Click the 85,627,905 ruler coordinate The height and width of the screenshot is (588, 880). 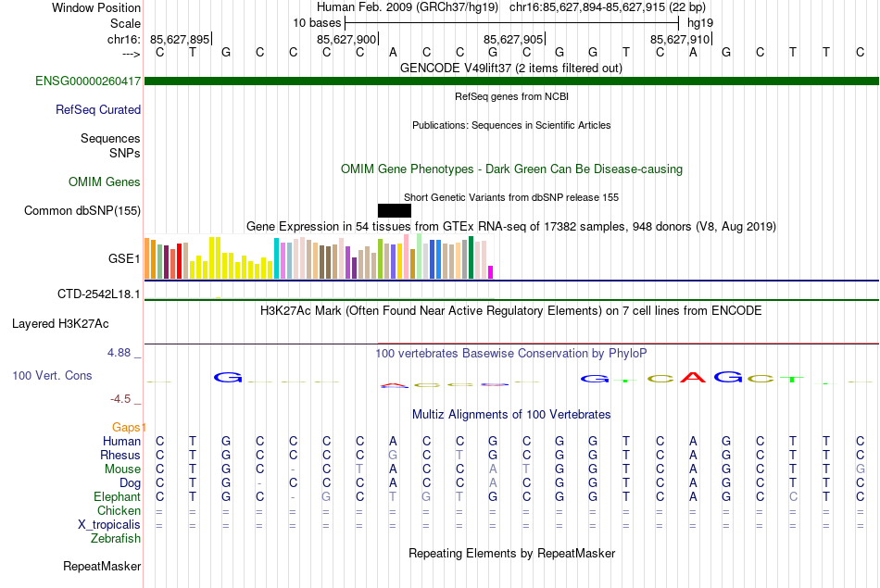[513, 39]
